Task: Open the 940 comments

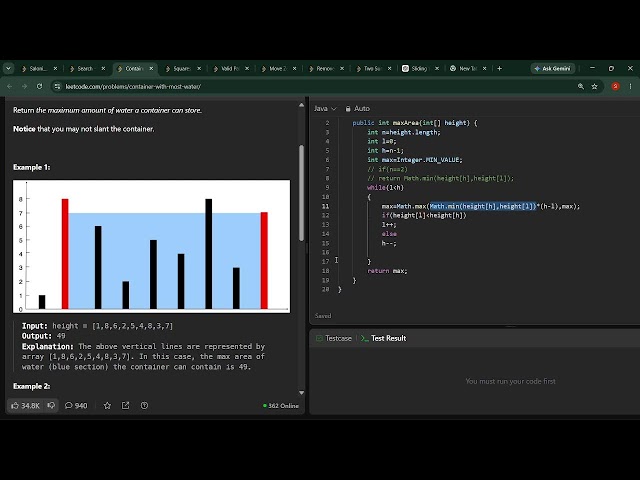Action: click(76, 406)
